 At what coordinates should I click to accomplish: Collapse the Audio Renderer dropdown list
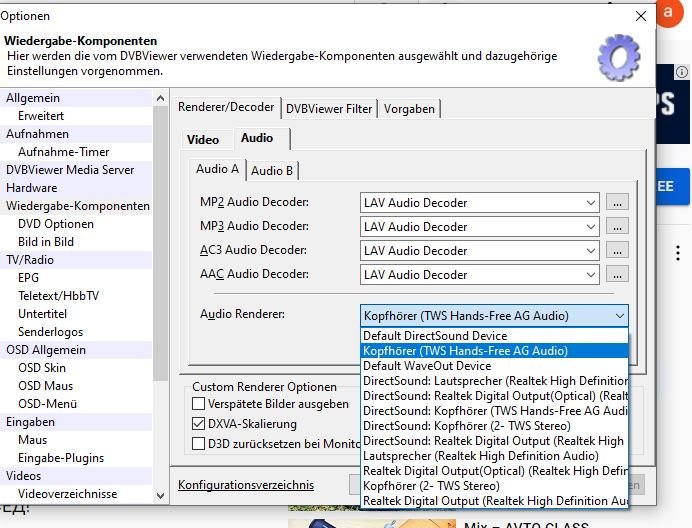click(x=619, y=316)
